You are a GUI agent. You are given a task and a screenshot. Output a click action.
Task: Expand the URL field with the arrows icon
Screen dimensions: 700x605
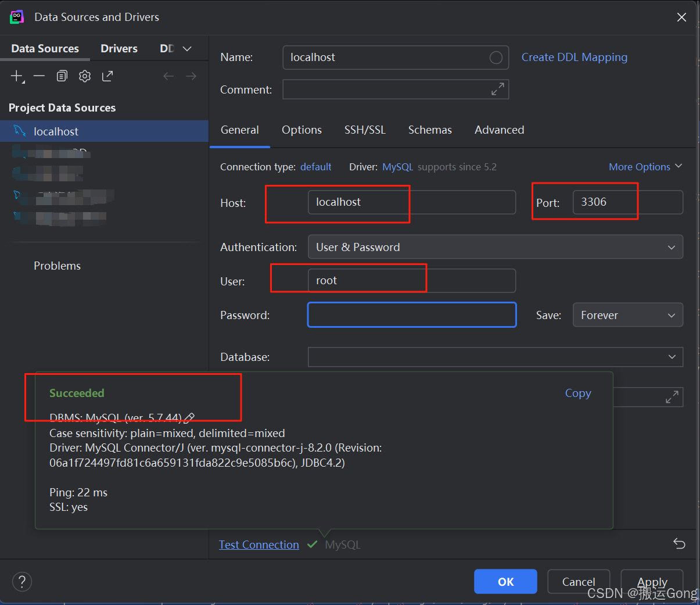pos(672,398)
